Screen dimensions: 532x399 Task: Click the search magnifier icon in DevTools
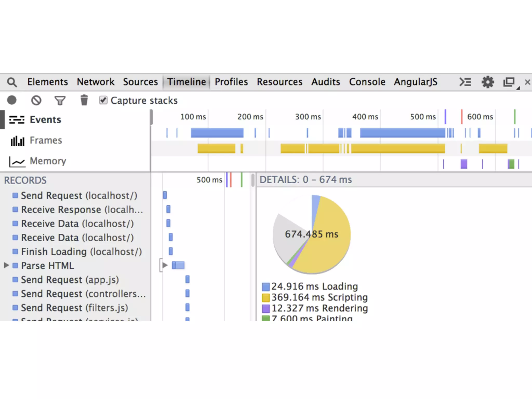tap(12, 82)
